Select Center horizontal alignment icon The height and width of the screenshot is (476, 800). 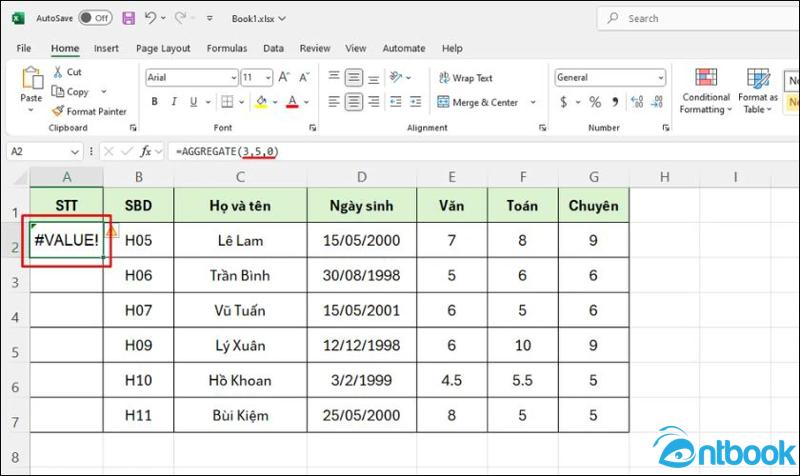tap(354, 102)
